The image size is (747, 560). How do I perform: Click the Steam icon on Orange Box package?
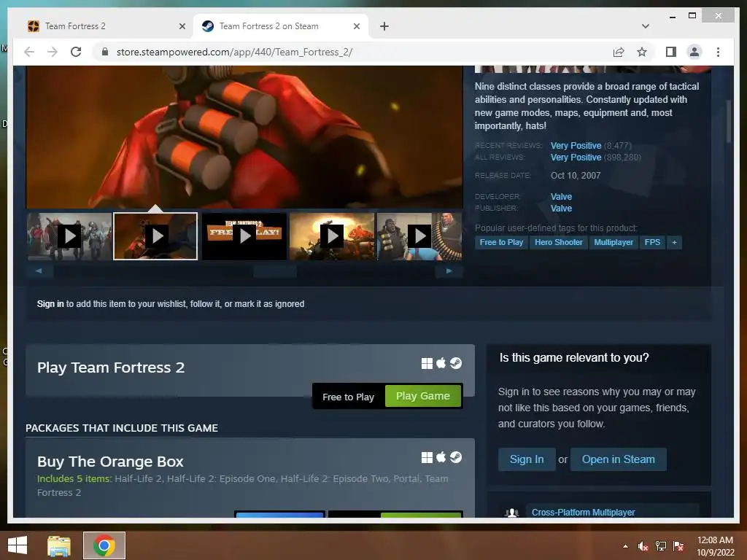[456, 458]
